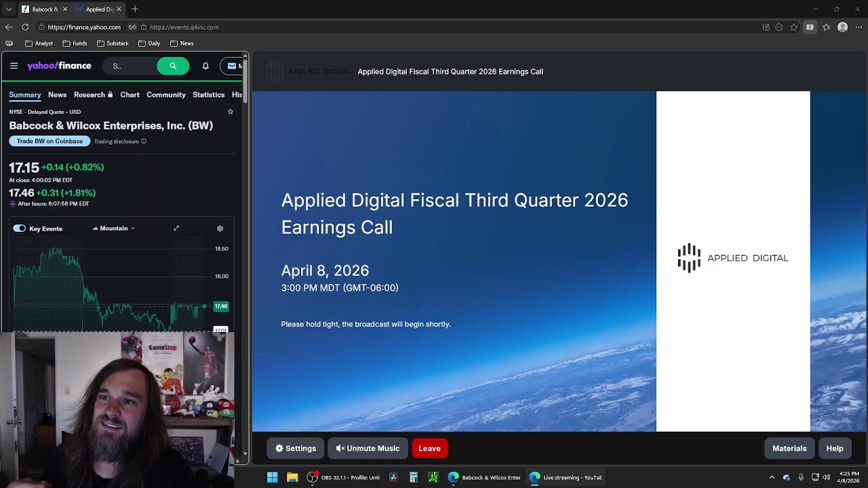Image resolution: width=868 pixels, height=488 pixels.
Task: Click the red Leave button
Action: [429, 448]
